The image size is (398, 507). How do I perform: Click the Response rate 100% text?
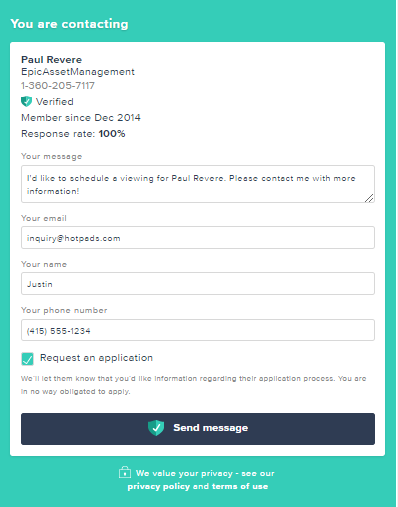click(73, 134)
